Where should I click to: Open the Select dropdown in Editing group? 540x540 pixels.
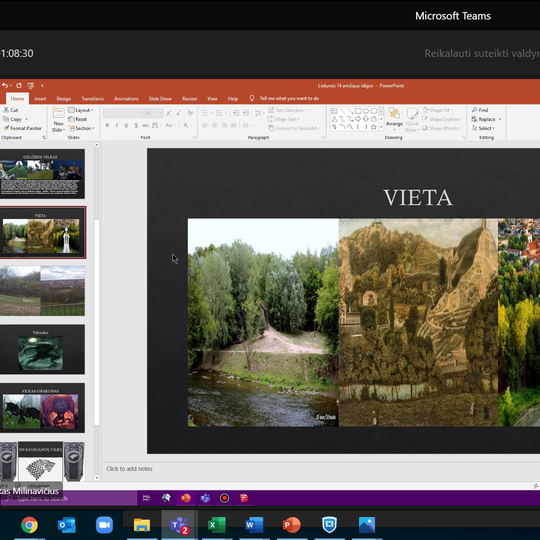coord(483,128)
